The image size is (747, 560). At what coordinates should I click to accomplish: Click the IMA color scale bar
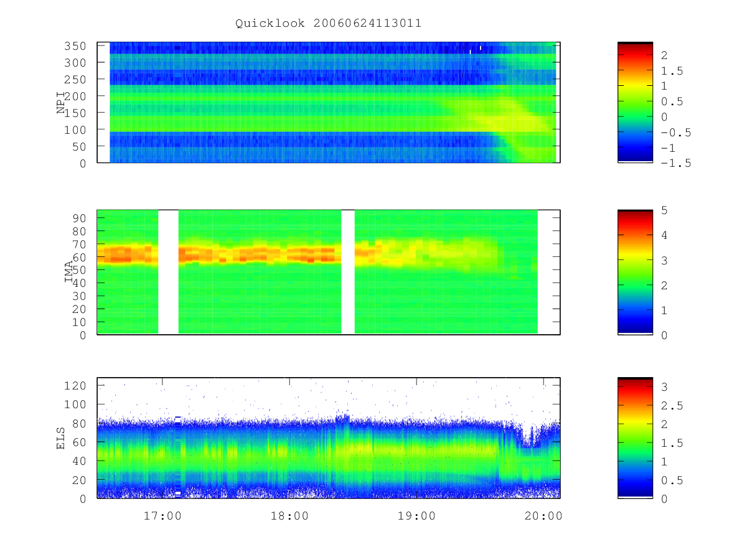tap(635, 273)
